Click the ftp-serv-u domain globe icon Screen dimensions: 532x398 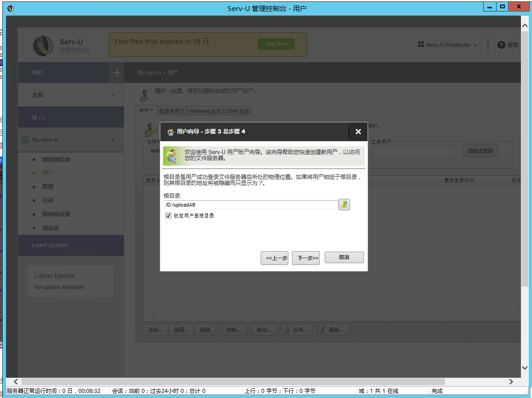pos(25,140)
